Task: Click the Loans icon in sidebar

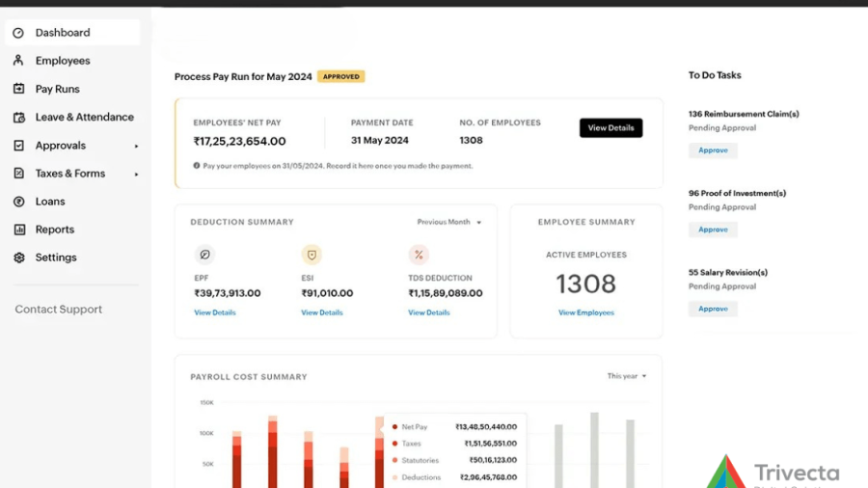Action: [x=18, y=202]
